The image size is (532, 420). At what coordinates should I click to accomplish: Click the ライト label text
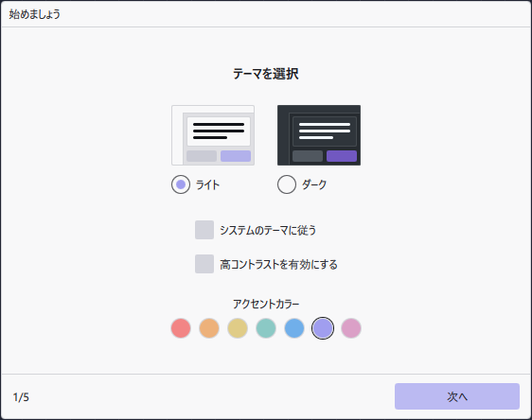207,184
